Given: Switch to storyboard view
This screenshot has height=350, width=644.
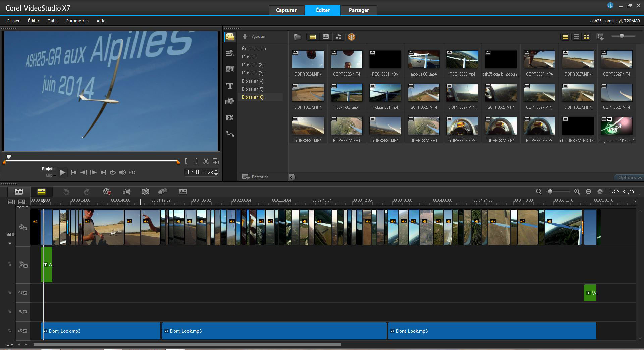Looking at the screenshot, I should click(19, 192).
